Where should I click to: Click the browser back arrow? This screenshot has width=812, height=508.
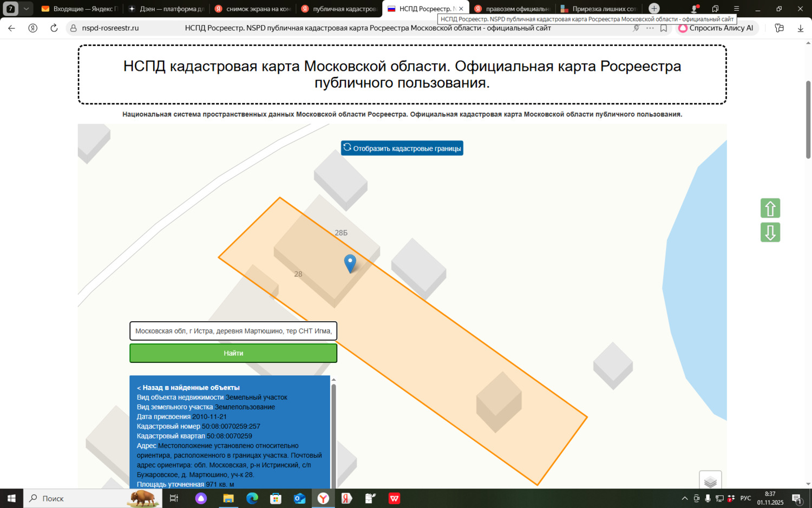click(x=11, y=28)
